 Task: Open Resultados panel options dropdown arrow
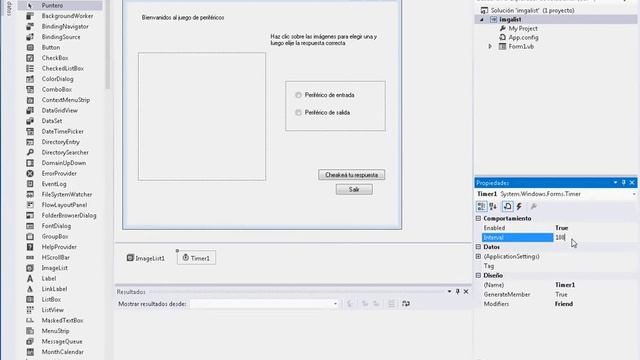pyautogui.click(x=449, y=291)
